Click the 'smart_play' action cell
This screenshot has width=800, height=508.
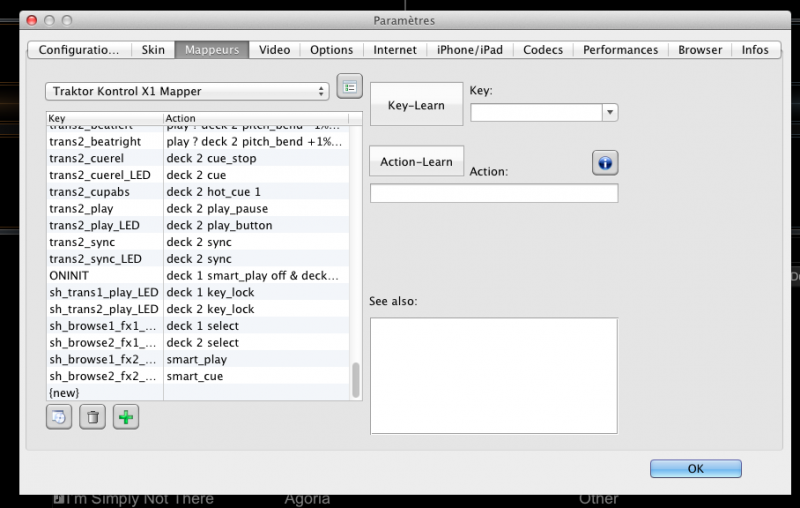(196, 360)
